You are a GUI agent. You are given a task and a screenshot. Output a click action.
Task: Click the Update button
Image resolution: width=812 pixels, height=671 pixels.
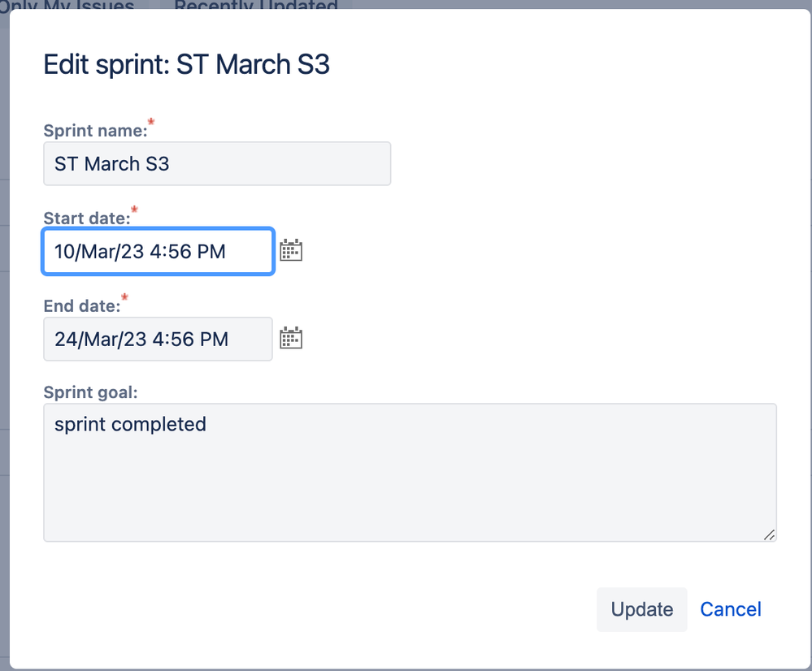[x=641, y=609]
